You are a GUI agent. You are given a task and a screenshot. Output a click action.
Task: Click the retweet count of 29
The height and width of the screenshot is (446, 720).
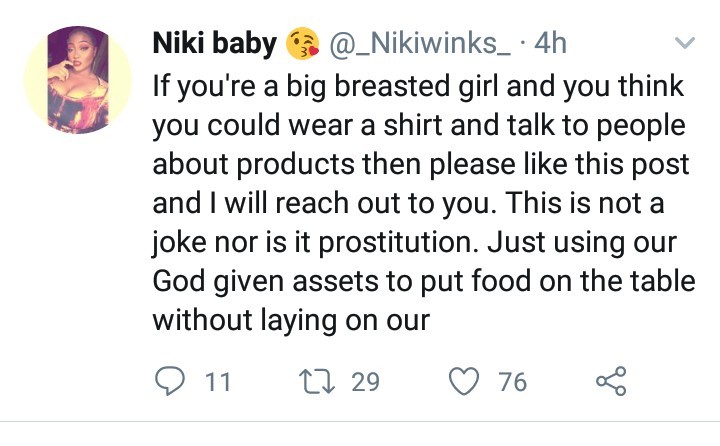coord(366,381)
